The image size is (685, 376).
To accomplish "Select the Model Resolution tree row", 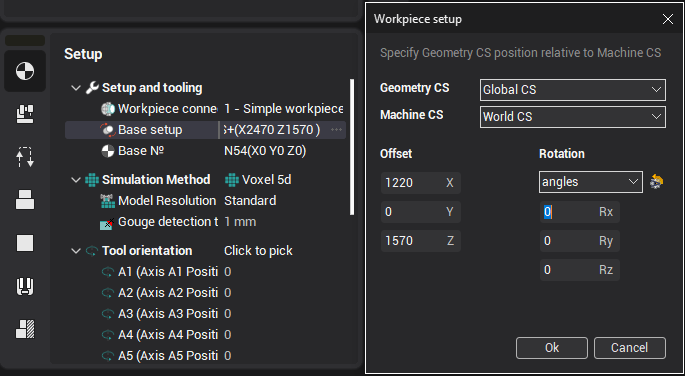I will point(205,201).
